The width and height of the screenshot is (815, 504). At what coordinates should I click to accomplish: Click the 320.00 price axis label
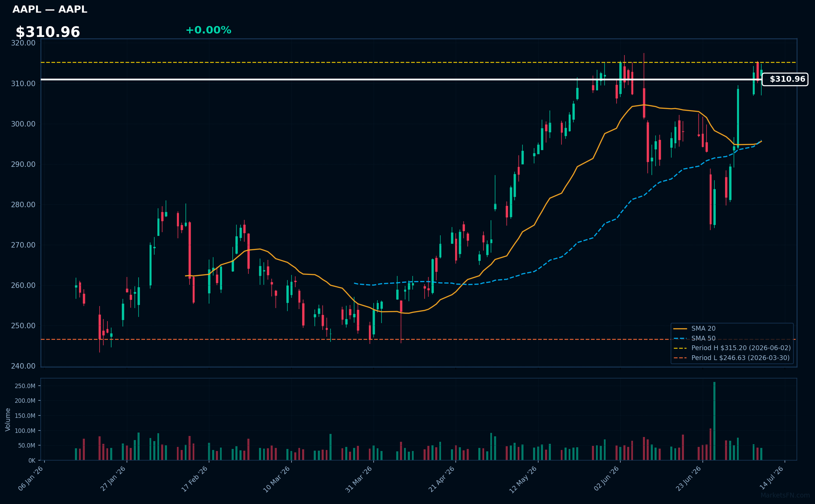pos(23,43)
